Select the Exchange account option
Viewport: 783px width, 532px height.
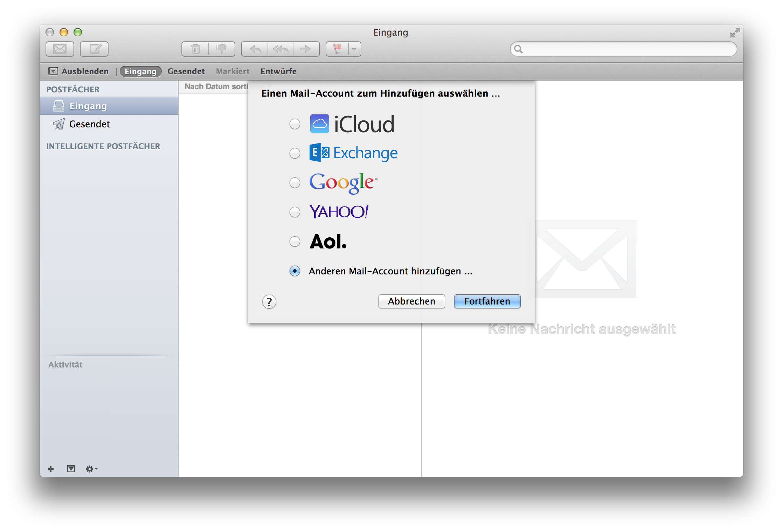pos(295,153)
